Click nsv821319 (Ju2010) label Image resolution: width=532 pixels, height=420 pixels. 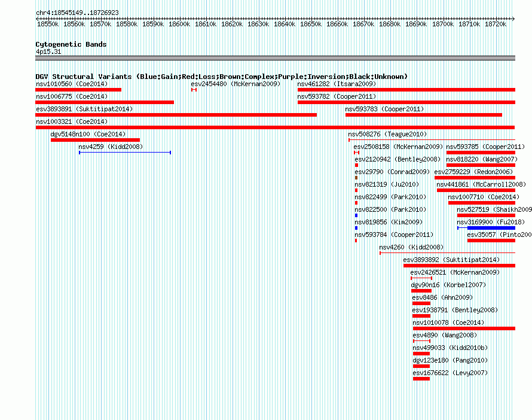pos(387,184)
